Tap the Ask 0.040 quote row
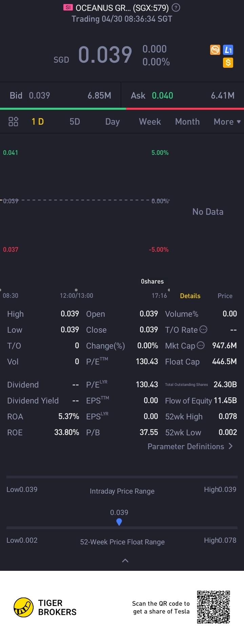Viewport: 244px width, 644px height. [x=183, y=96]
